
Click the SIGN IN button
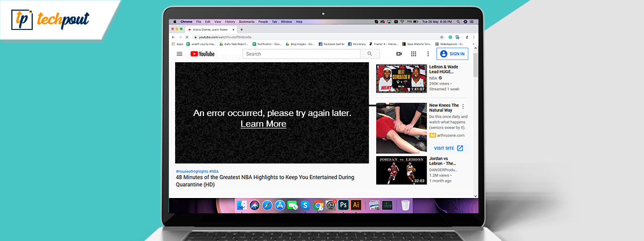click(x=452, y=54)
